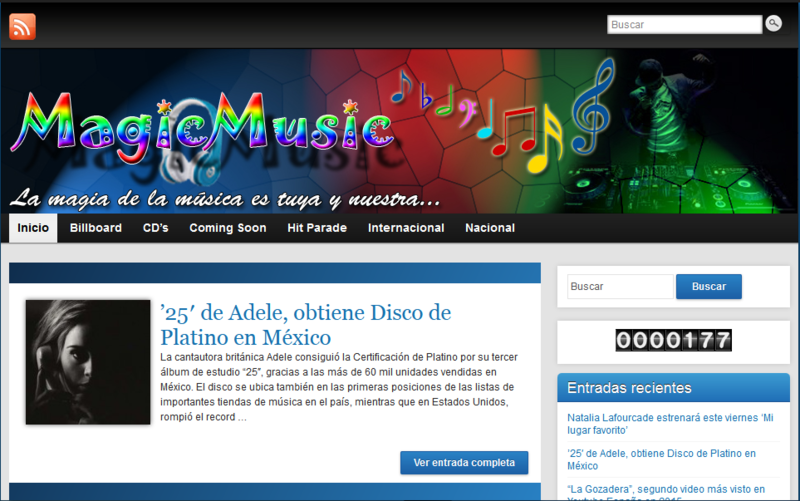
Task: Navigate to the Internacional section
Action: [406, 228]
